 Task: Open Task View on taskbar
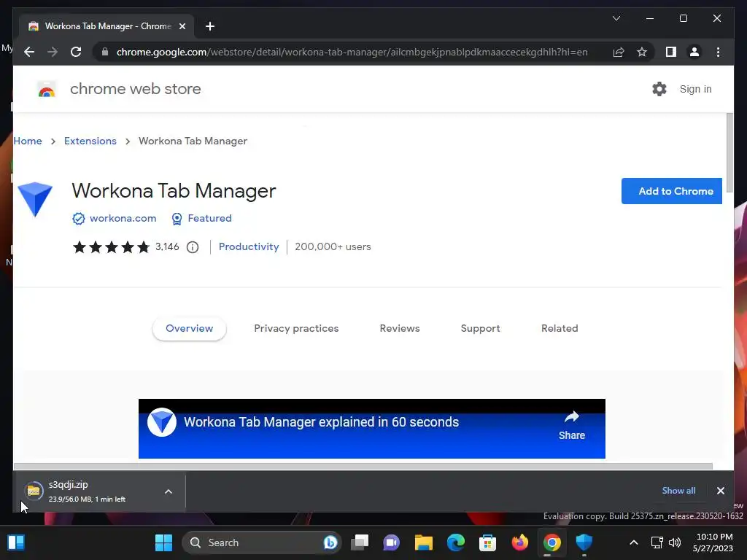pyautogui.click(x=360, y=542)
